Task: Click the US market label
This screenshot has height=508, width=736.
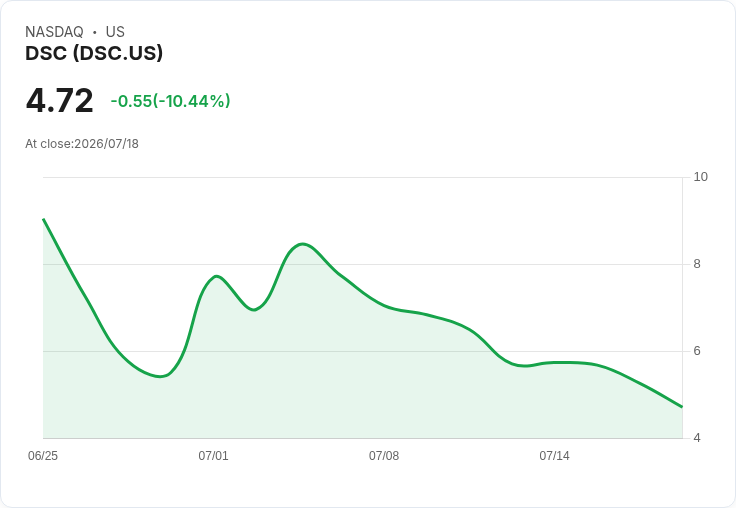Action: [x=115, y=31]
